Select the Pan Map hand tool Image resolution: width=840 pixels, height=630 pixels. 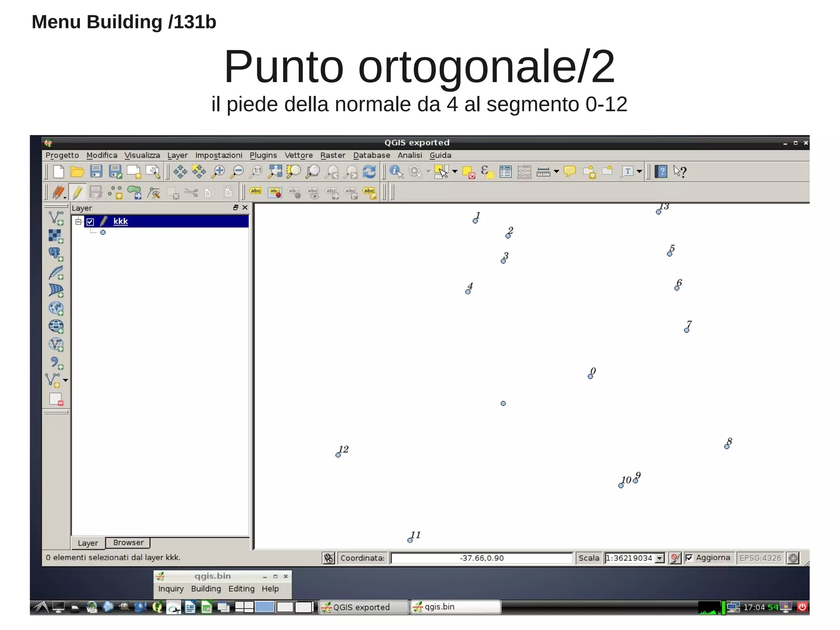[180, 172]
